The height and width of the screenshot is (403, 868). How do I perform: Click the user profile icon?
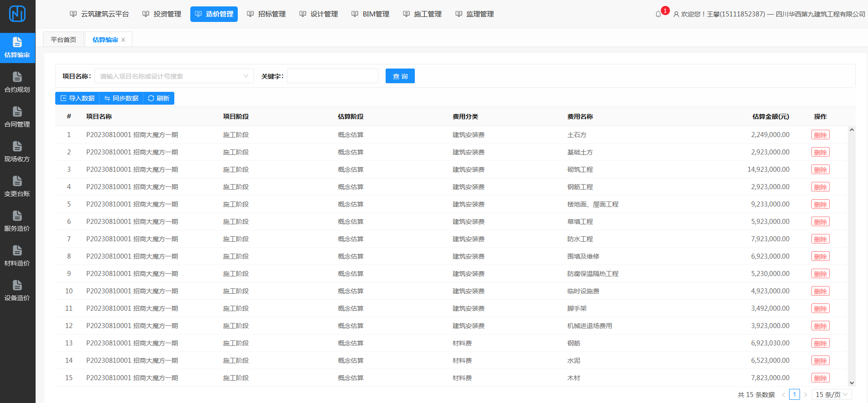coord(676,14)
